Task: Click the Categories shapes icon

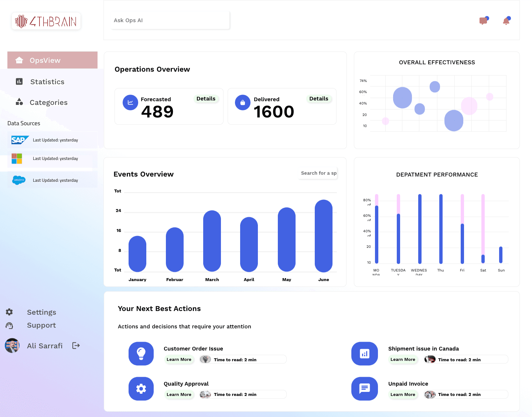Action: tap(19, 102)
